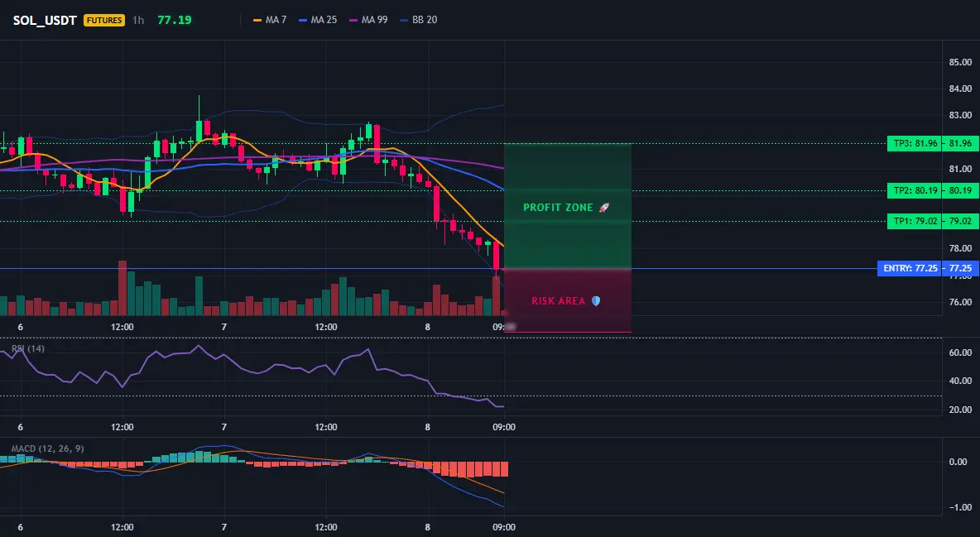
Task: Click the rocket icon beside PROFIT ZONE
Action: pyautogui.click(x=603, y=208)
